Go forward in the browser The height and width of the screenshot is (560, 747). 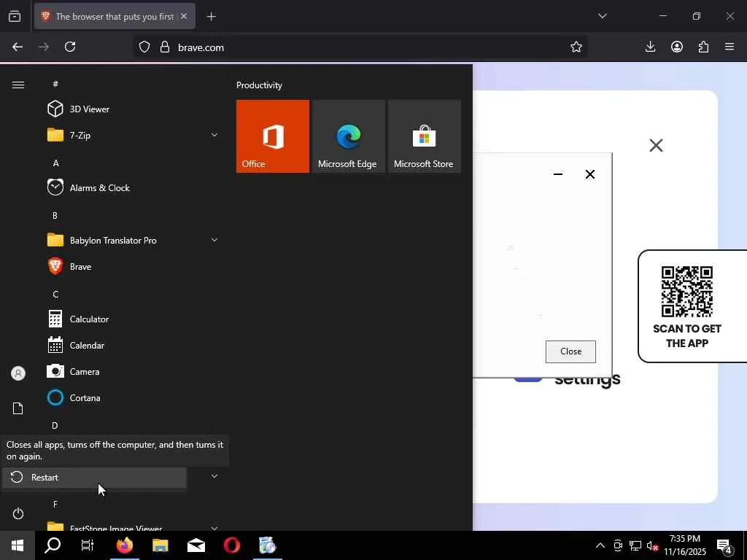click(44, 47)
